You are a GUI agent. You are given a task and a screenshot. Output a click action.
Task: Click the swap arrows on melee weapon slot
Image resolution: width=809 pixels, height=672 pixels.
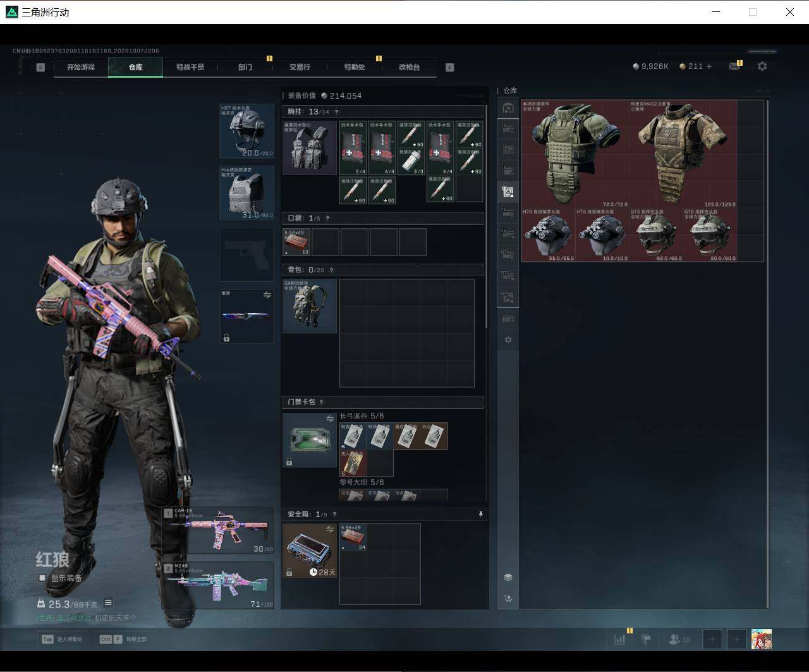click(267, 295)
